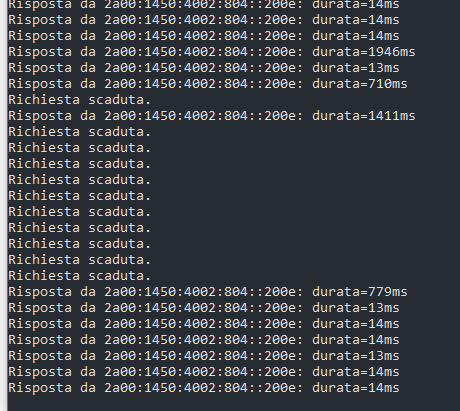Select the reply line with durata=710ms
The height and width of the screenshot is (411, 460).
pos(208,84)
